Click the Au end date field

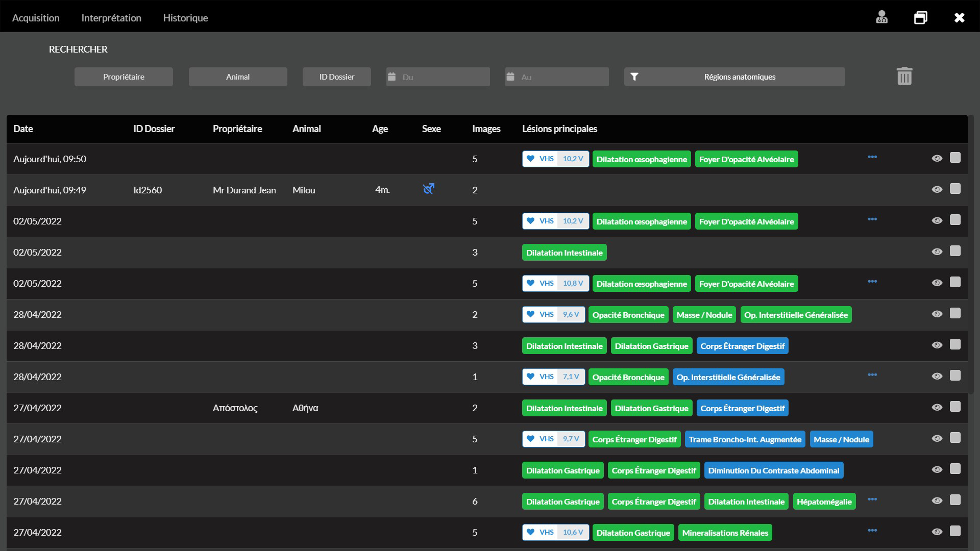[557, 77]
